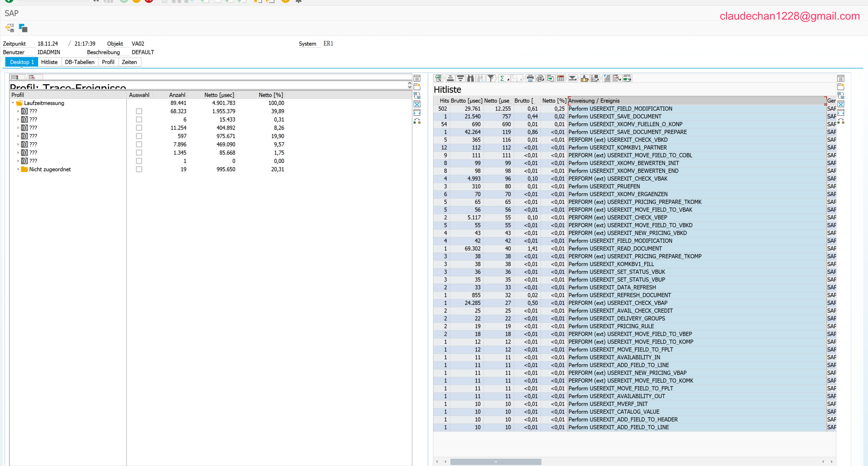Image resolution: width=868 pixels, height=466 pixels.
Task: Open the Zeiten tab
Action: (x=129, y=62)
